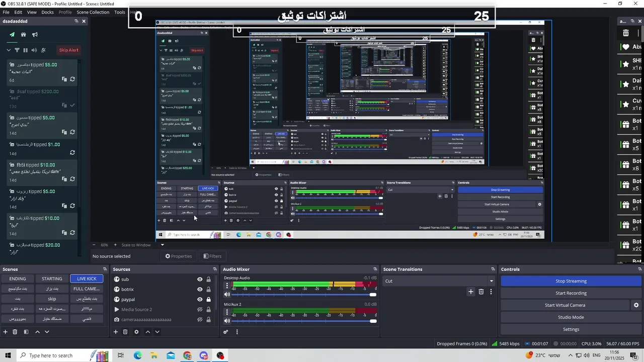Float the Sources dock panel
The height and width of the screenshot is (362, 644).
pyautogui.click(x=215, y=269)
